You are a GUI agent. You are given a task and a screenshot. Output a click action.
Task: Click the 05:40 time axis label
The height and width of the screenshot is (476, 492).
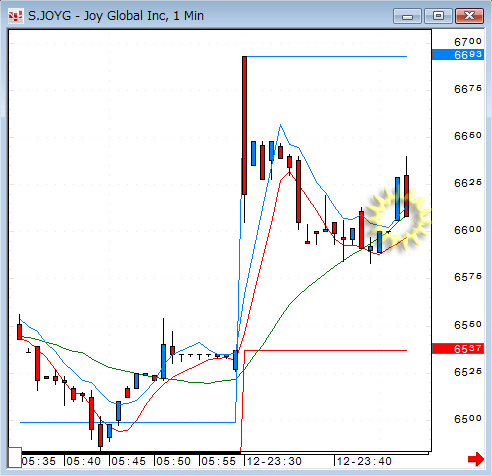coord(84,461)
